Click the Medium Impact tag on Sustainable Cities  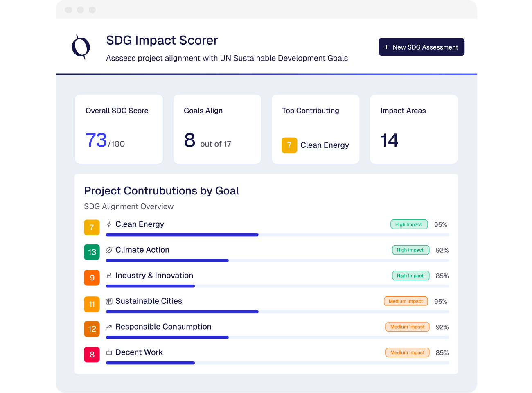[x=406, y=301]
